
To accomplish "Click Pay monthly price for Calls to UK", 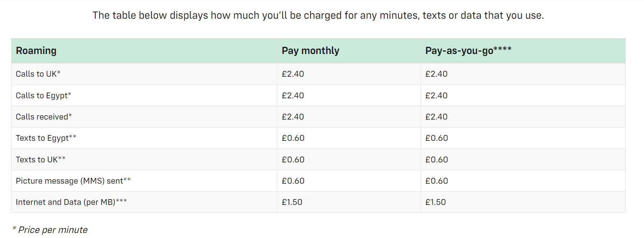I will click(293, 74).
